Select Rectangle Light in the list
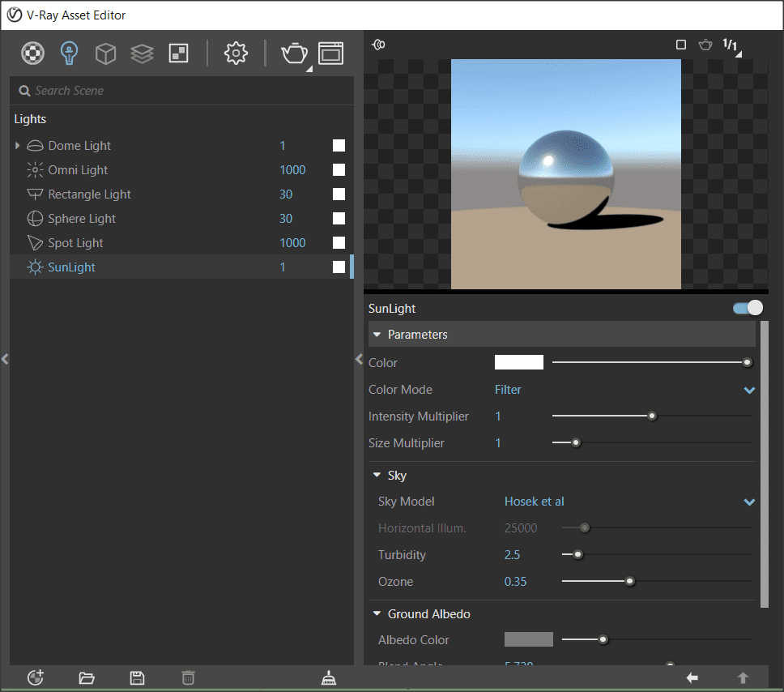Image resolution: width=784 pixels, height=692 pixels. pyautogui.click(x=89, y=194)
